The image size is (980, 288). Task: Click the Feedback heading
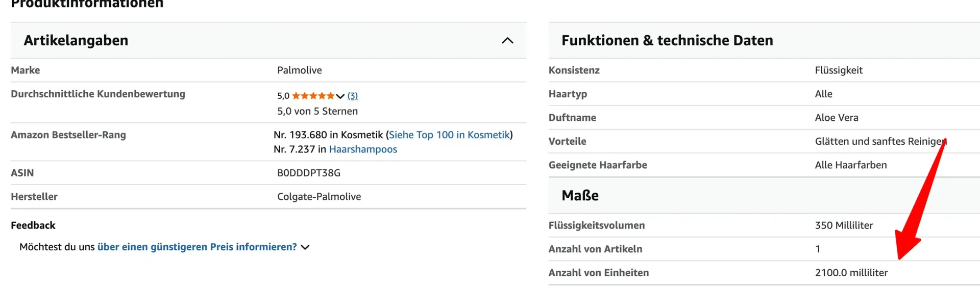click(33, 225)
